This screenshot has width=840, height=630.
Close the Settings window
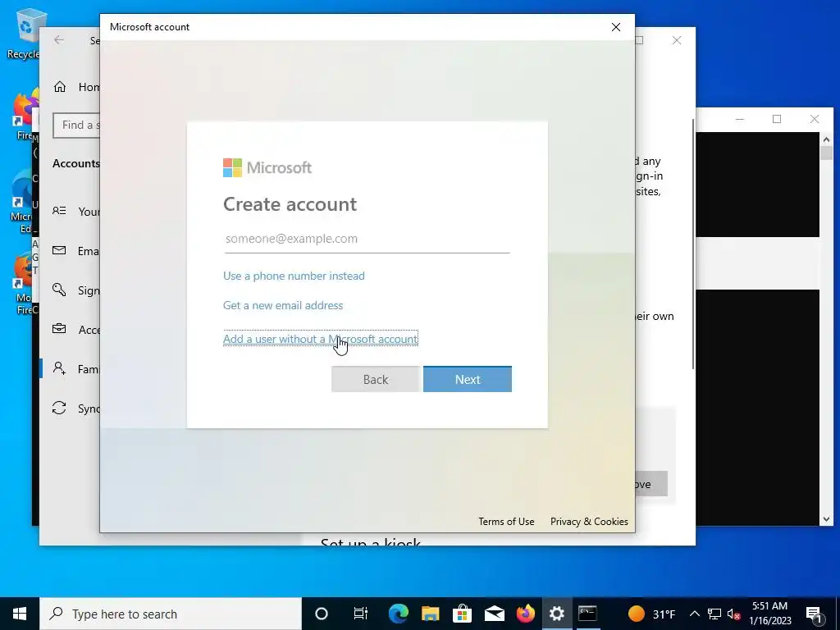pos(677,40)
